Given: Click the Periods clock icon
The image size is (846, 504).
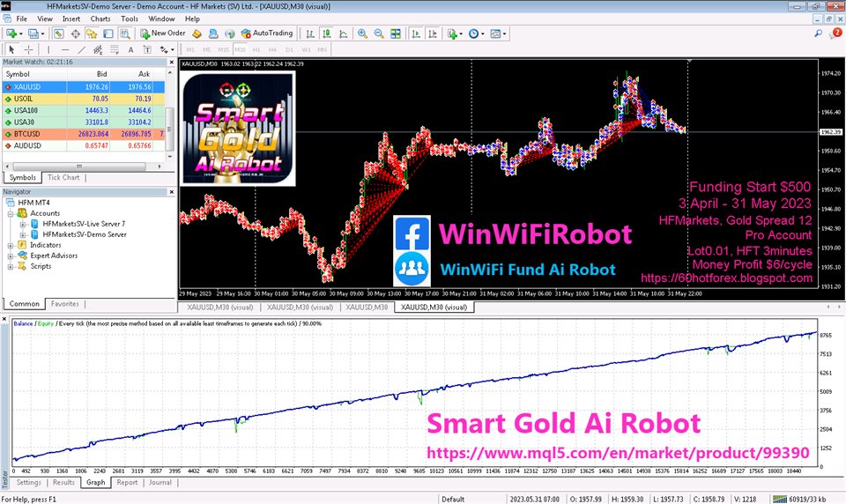Looking at the screenshot, I should (x=473, y=33).
